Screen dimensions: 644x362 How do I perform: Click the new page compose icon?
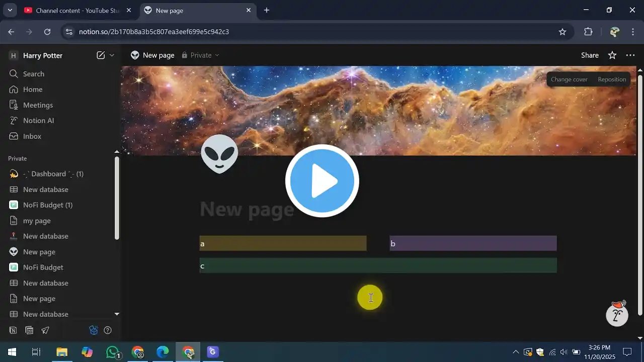pyautogui.click(x=101, y=55)
